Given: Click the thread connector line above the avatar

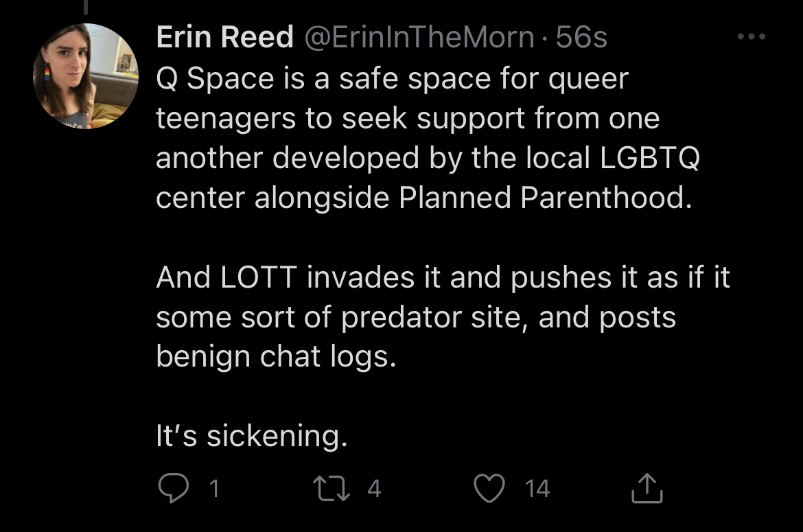Looking at the screenshot, I should click(x=86, y=7).
